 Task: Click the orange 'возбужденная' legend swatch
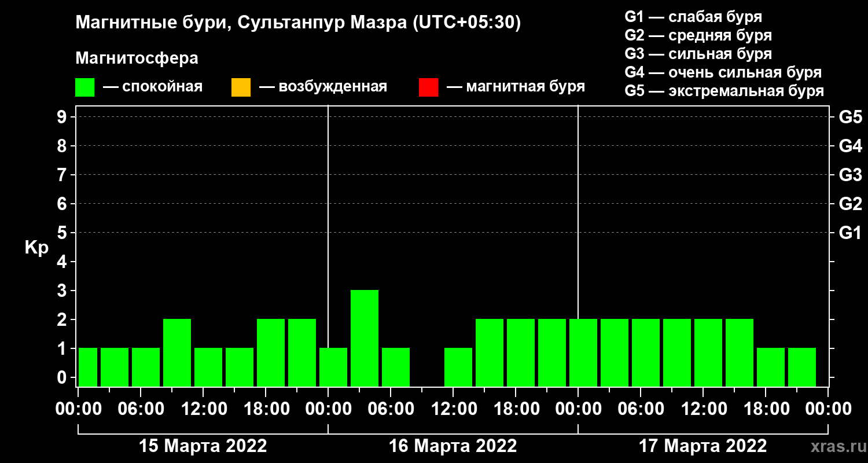point(241,87)
